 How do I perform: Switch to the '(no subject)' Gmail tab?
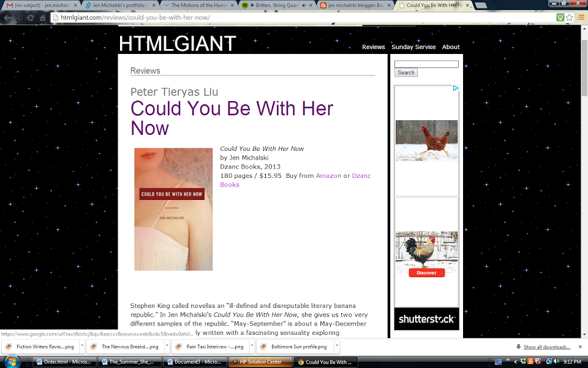pyautogui.click(x=42, y=6)
